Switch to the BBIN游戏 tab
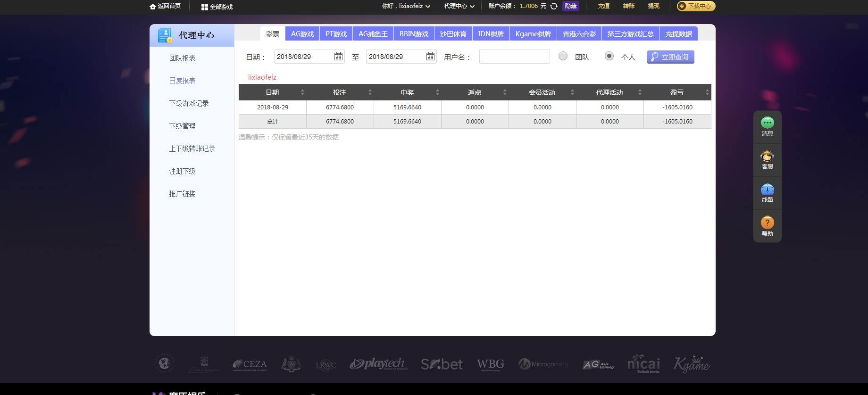The width and height of the screenshot is (868, 395). click(x=414, y=34)
